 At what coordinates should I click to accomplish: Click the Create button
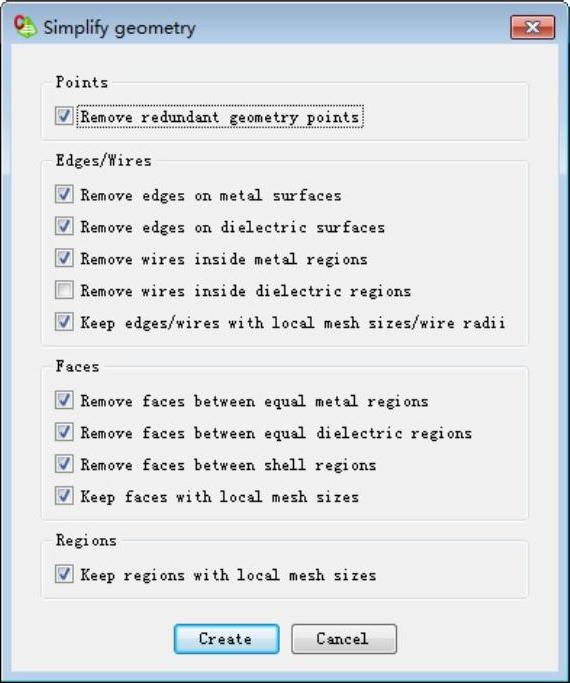pyautogui.click(x=226, y=639)
